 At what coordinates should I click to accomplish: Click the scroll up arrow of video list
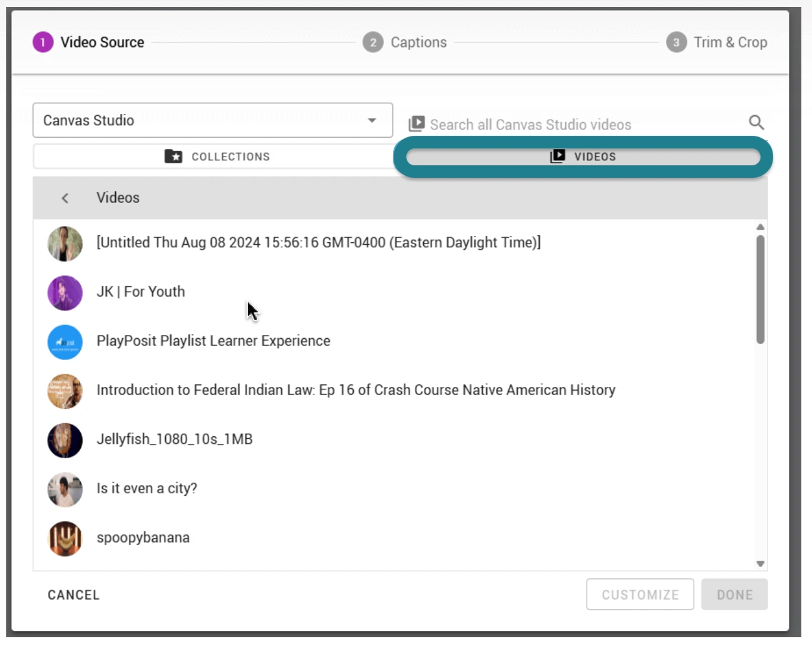(760, 227)
